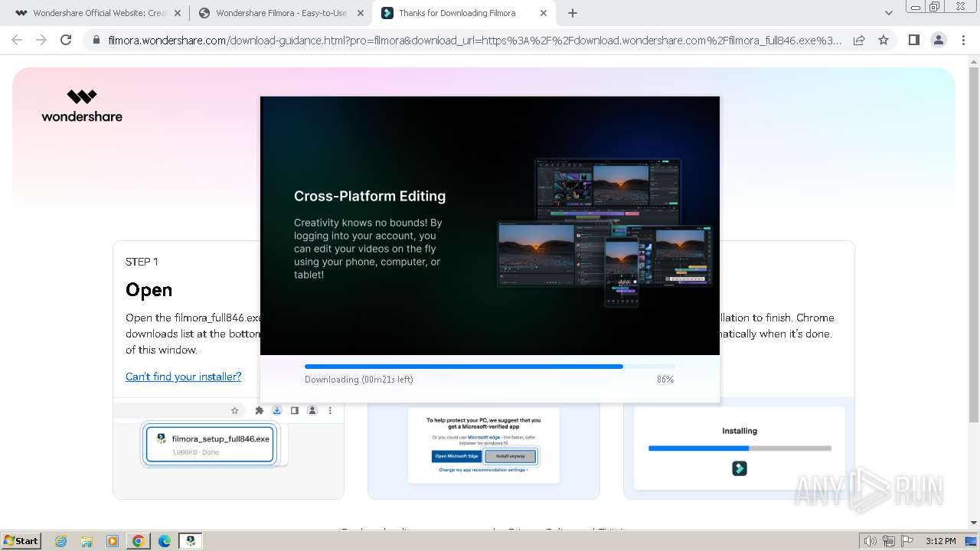Viewport: 980px width, 551px height.
Task: Open Microsoft Edge from taskbar
Action: pos(165,541)
